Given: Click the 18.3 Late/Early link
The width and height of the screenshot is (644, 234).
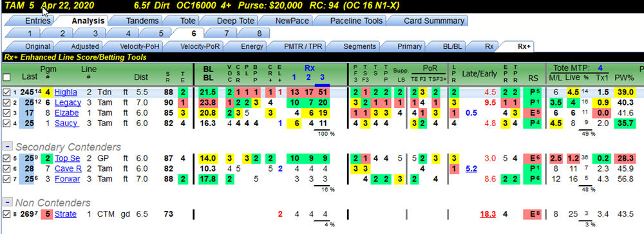Looking at the screenshot, I should pos(488,214).
